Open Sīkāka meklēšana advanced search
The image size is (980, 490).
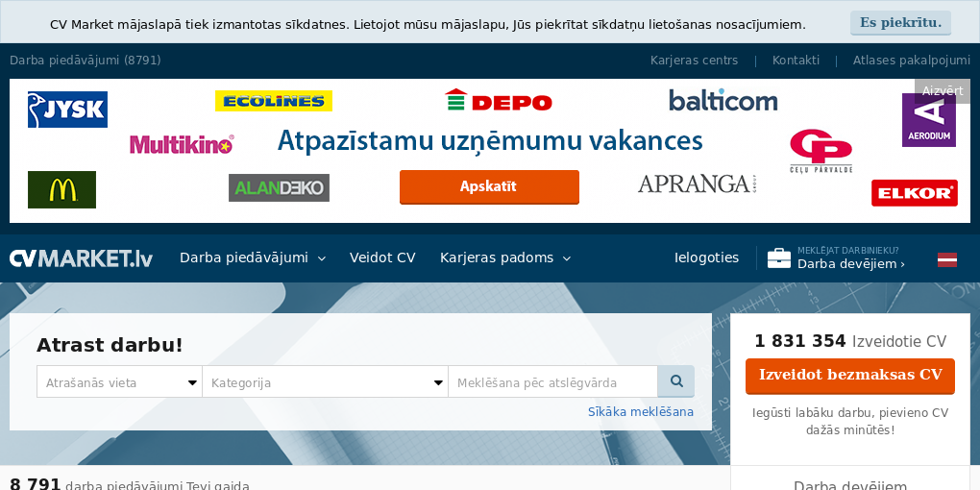[641, 412]
